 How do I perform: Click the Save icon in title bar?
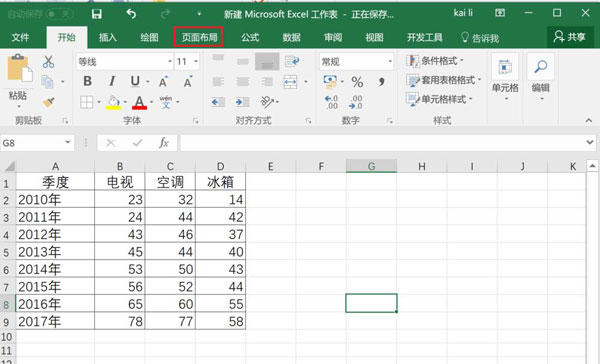(x=97, y=14)
